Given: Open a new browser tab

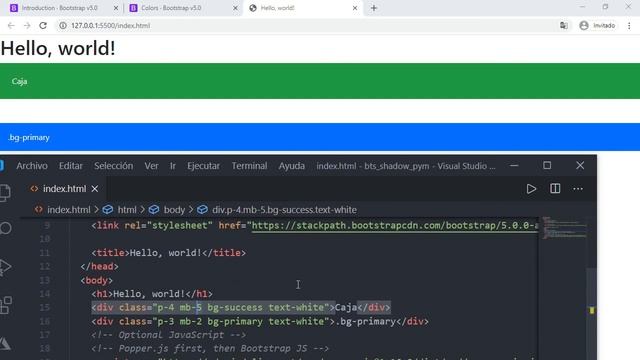Looking at the screenshot, I should pyautogui.click(x=374, y=8).
